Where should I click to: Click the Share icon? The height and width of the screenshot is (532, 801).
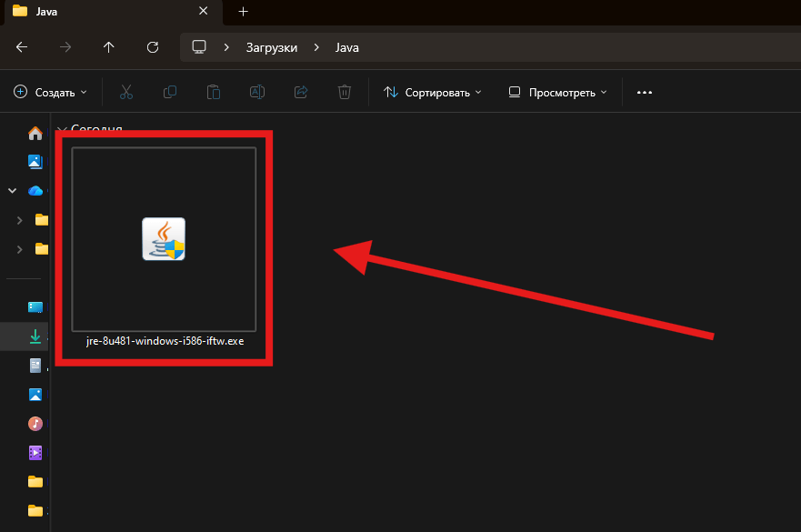coord(301,92)
